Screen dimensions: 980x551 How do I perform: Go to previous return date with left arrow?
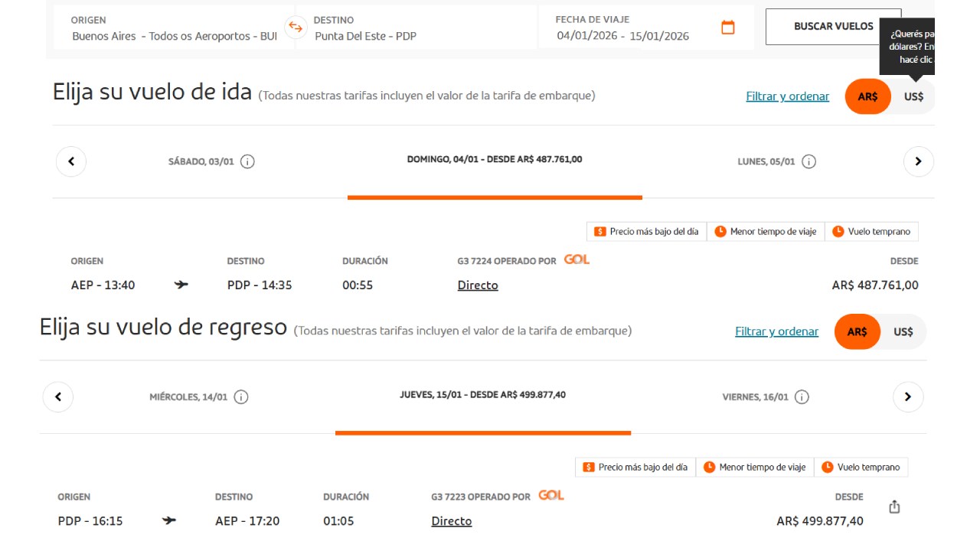click(x=58, y=397)
